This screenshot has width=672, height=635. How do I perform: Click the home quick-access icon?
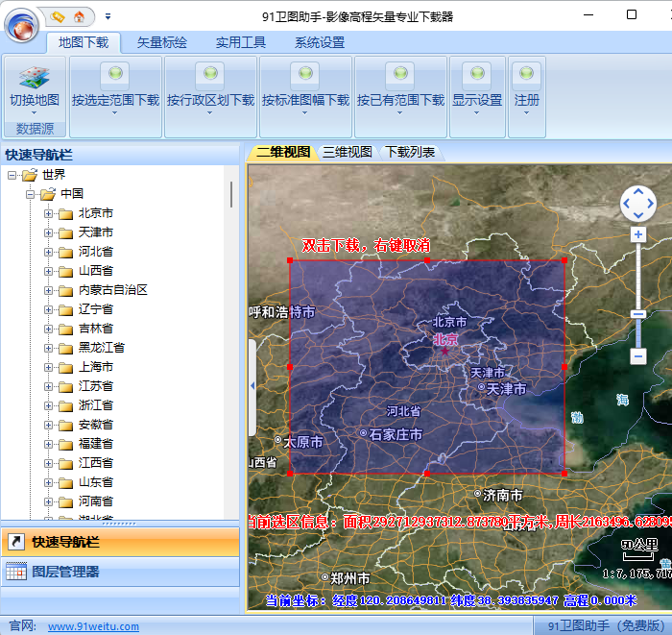[x=80, y=16]
